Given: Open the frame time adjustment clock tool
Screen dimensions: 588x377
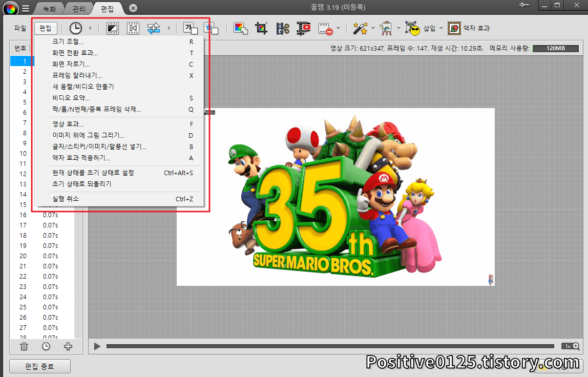Looking at the screenshot, I should click(x=76, y=28).
